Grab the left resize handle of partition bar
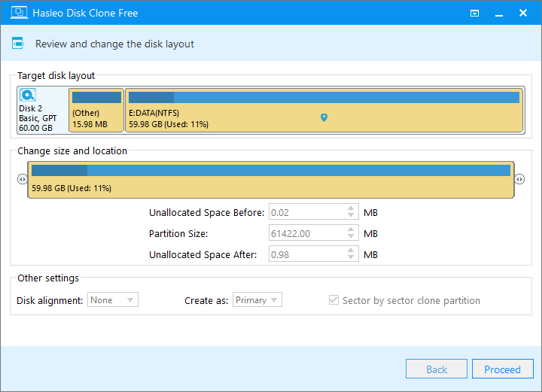 click(x=23, y=179)
